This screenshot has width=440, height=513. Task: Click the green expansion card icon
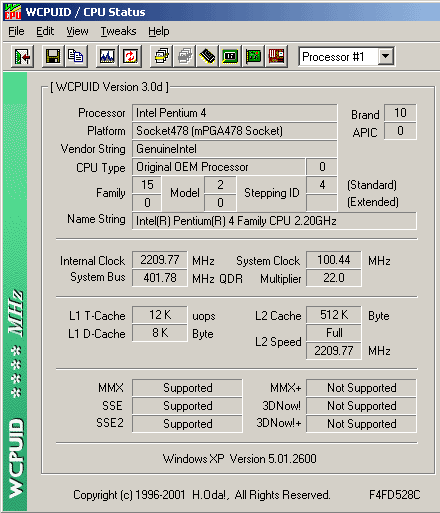point(253,56)
